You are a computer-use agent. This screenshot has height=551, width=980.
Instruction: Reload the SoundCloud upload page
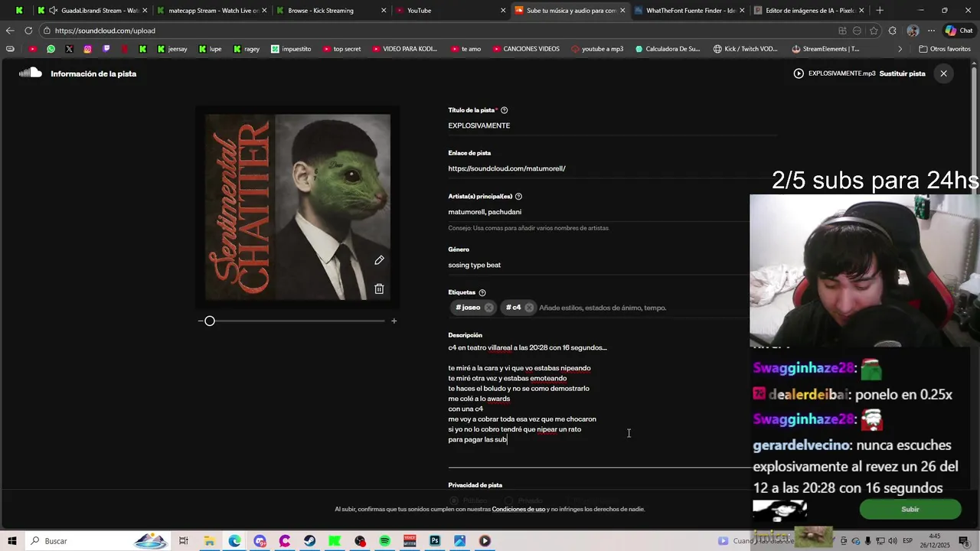28,31
